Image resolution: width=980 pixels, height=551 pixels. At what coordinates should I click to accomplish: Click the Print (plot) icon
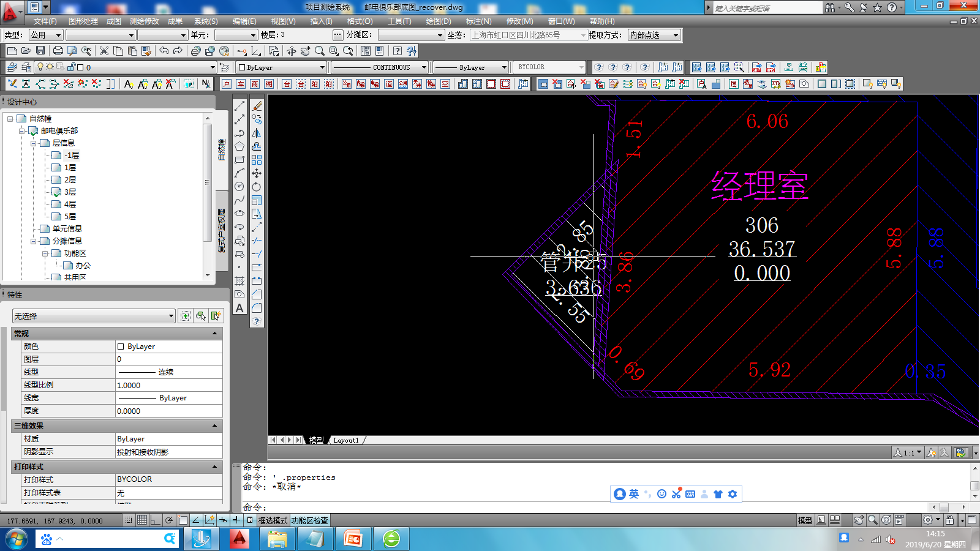[x=58, y=51]
